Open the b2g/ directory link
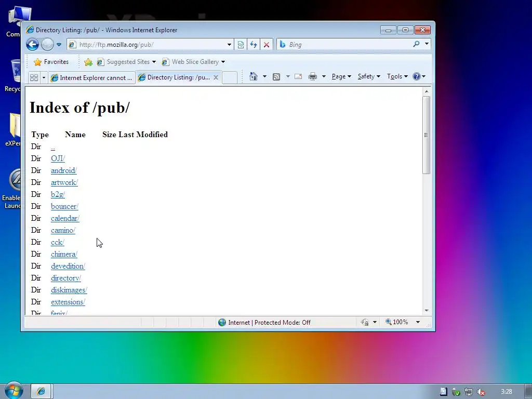The image size is (532, 399). click(x=58, y=194)
